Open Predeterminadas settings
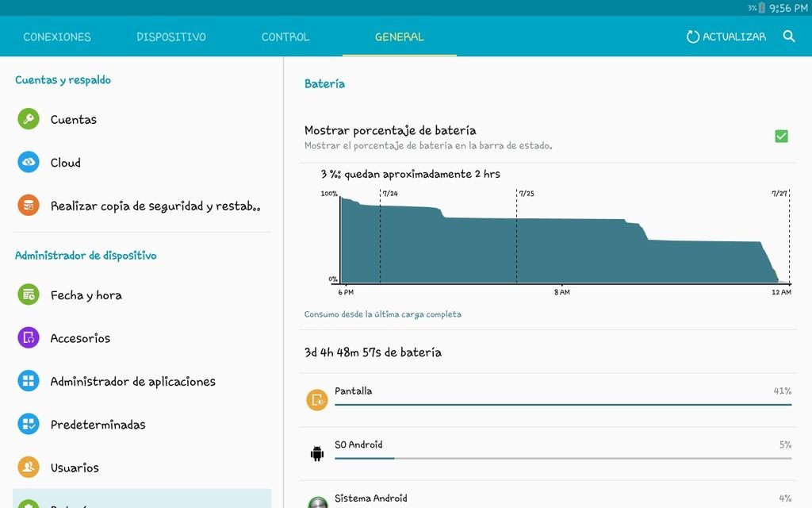 click(x=141, y=424)
